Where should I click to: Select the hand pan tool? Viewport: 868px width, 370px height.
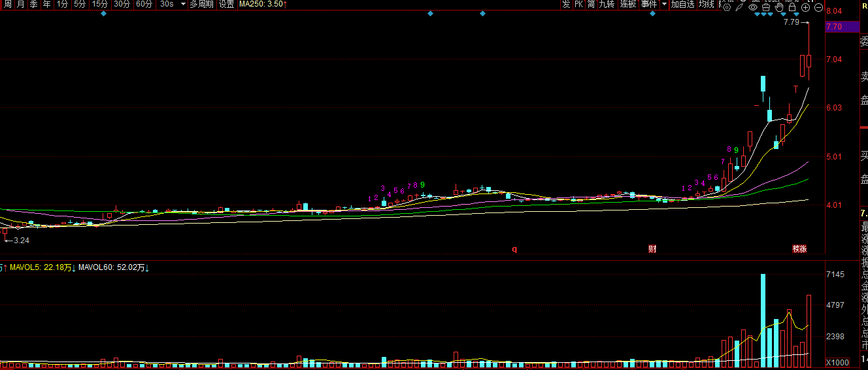[x=779, y=7]
